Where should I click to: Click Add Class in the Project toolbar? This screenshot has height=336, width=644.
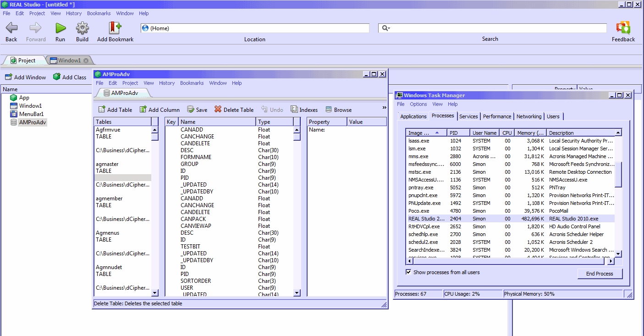click(70, 77)
